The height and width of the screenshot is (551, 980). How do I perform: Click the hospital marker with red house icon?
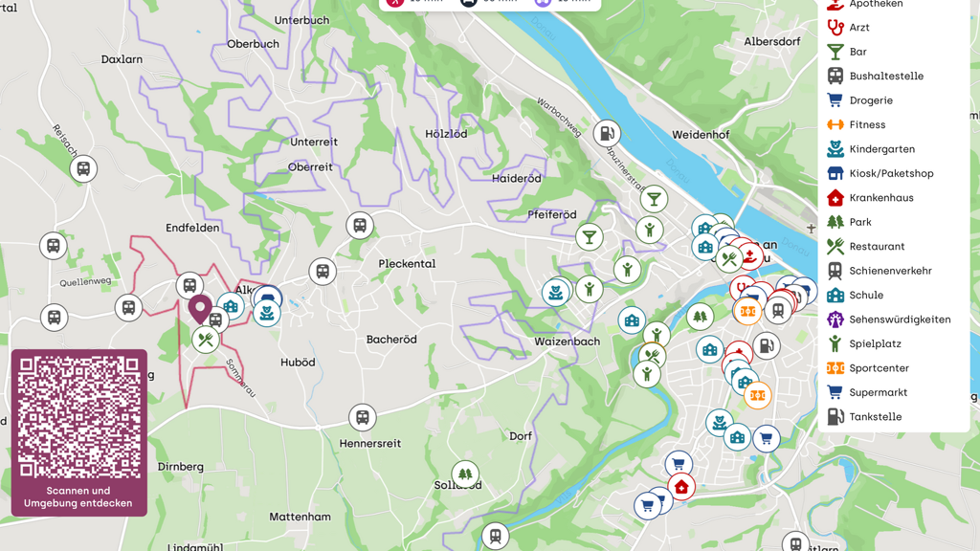[681, 488]
